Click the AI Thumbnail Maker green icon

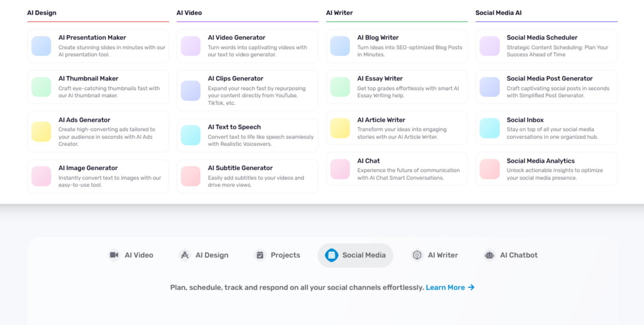click(x=41, y=87)
